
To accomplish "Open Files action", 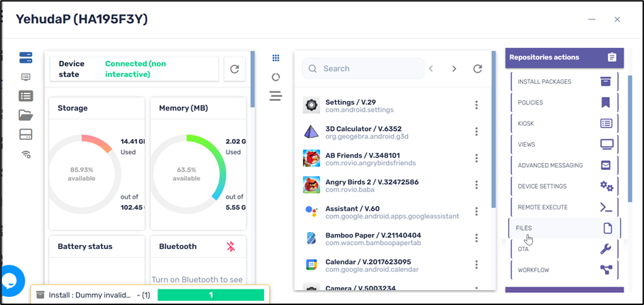I will pos(565,228).
